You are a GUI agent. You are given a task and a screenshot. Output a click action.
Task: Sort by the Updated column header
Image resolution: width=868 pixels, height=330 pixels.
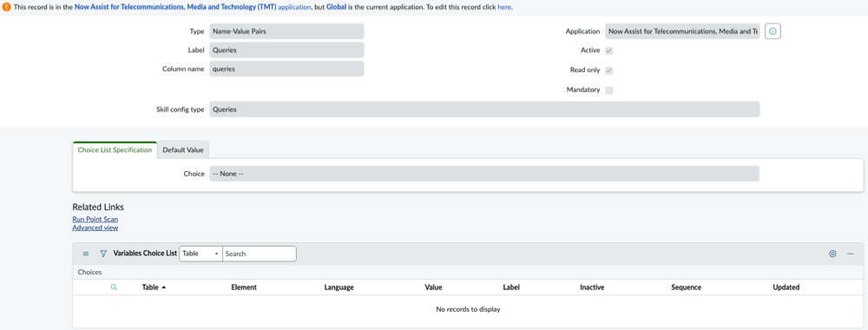786,287
